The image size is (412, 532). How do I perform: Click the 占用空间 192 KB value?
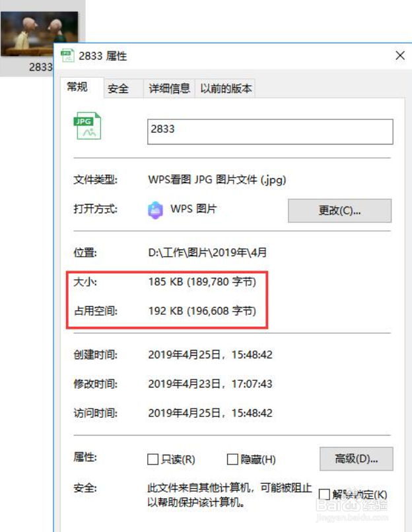[202, 311]
